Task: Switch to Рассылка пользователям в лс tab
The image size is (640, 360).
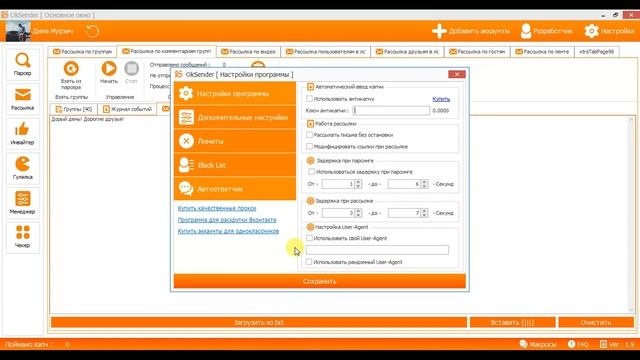Action: [x=326, y=52]
